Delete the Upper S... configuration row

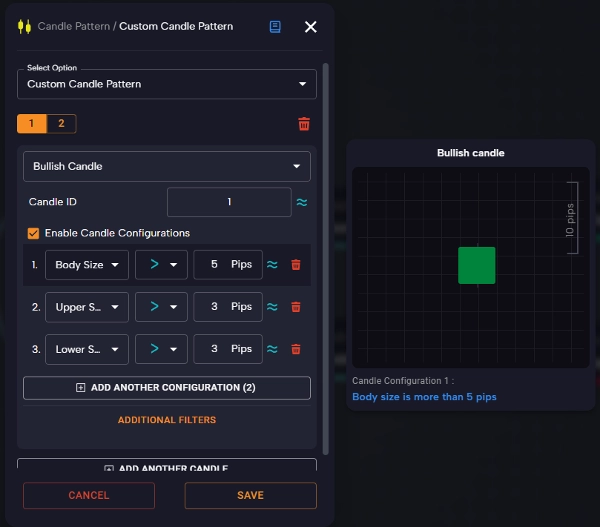[x=296, y=307]
